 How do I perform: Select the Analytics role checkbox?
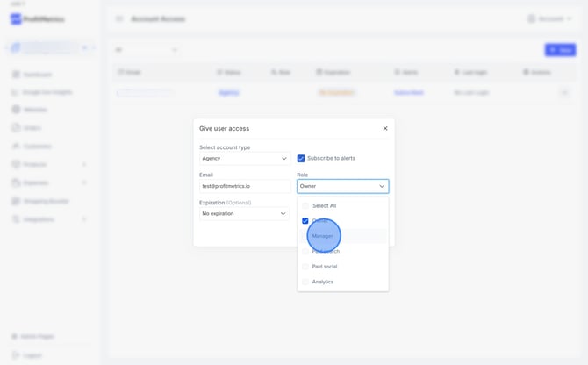coord(305,282)
